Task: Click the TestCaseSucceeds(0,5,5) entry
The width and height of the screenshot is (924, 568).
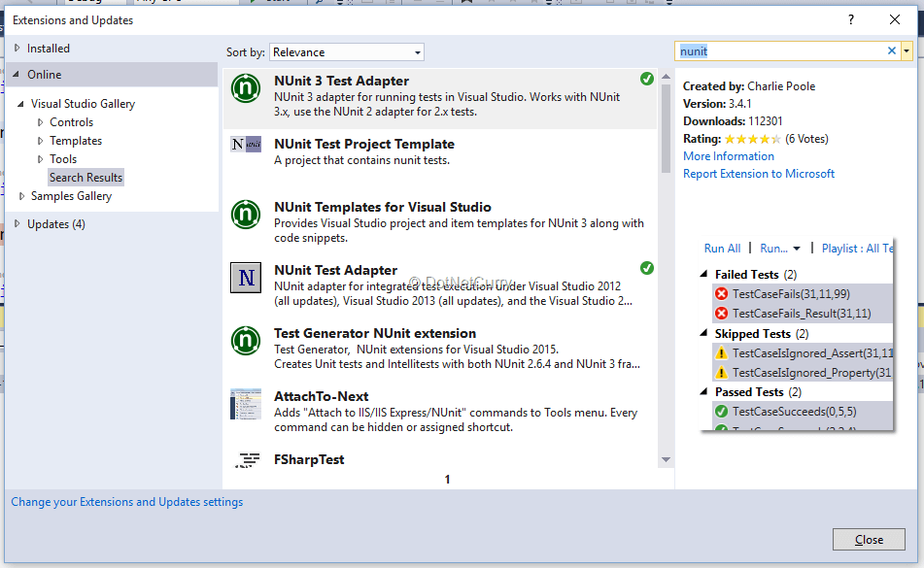Action: (x=795, y=412)
